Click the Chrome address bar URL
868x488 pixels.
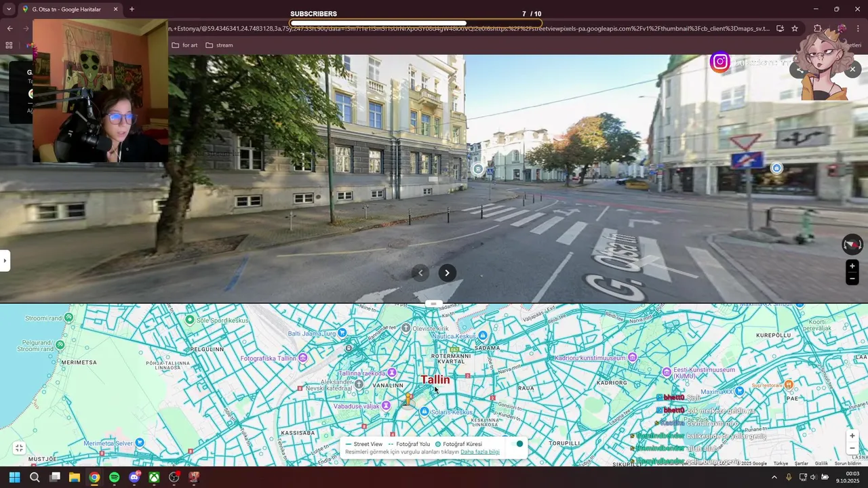[x=468, y=28]
